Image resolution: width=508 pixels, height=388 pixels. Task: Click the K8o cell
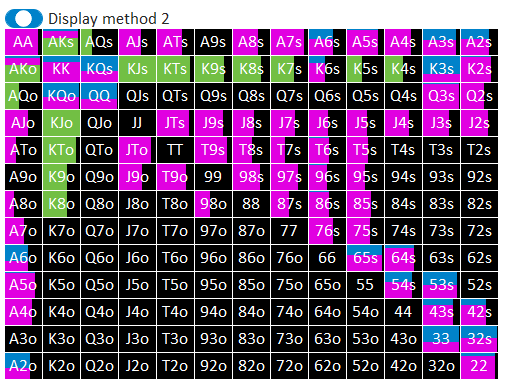[61, 204]
